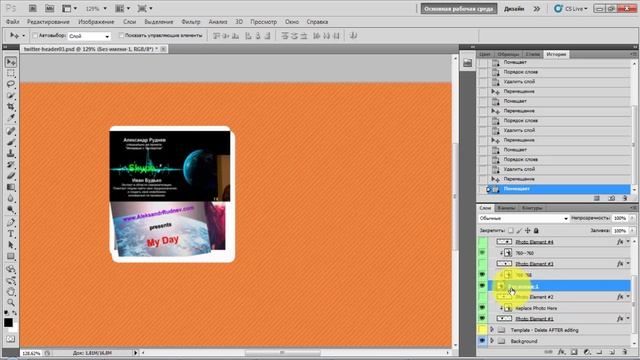This screenshot has height=360, width=640.
Task: Select the Path Selection tool
Action: click(11, 245)
